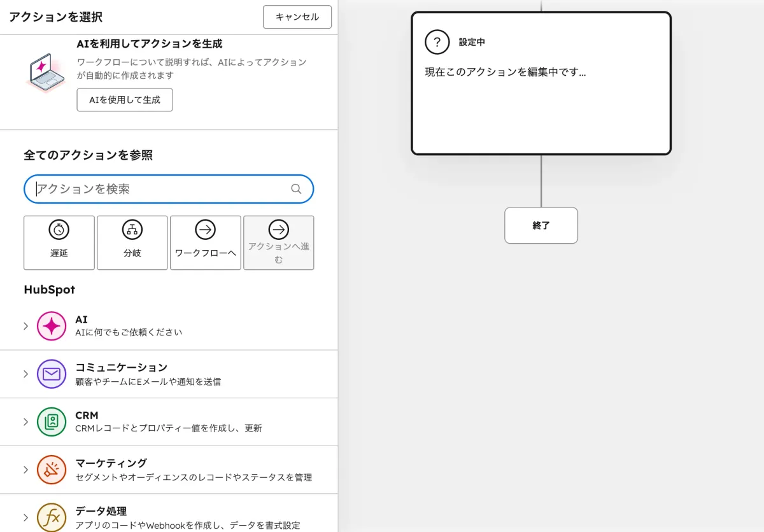Click the コミュニケーション envelope icon
This screenshot has height=532, width=764.
52,374
